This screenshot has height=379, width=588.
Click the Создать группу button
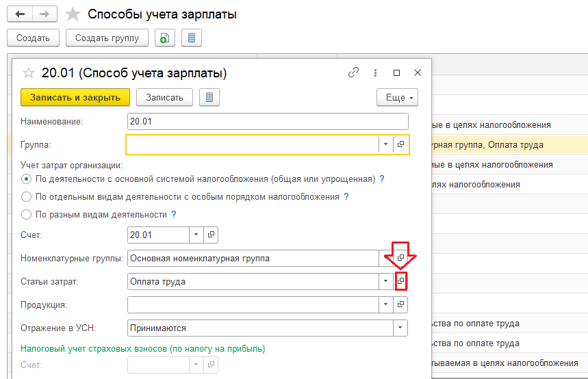tap(107, 38)
